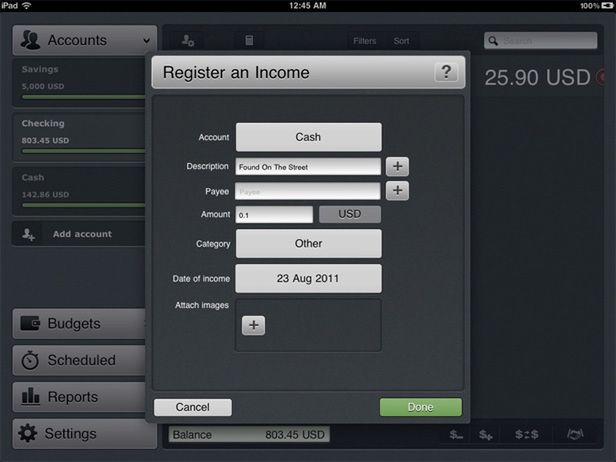Click the 'Attach images' label
Image resolution: width=616 pixels, height=462 pixels.
click(202, 305)
